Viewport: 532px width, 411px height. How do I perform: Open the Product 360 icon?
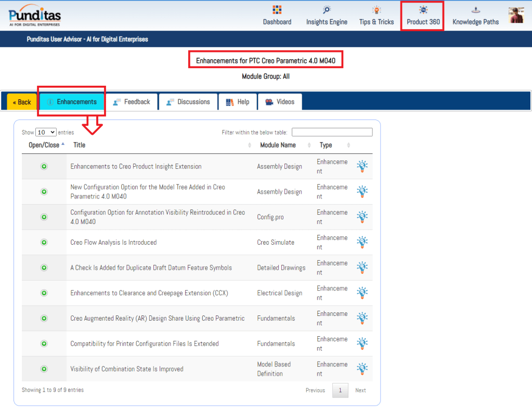click(x=423, y=10)
